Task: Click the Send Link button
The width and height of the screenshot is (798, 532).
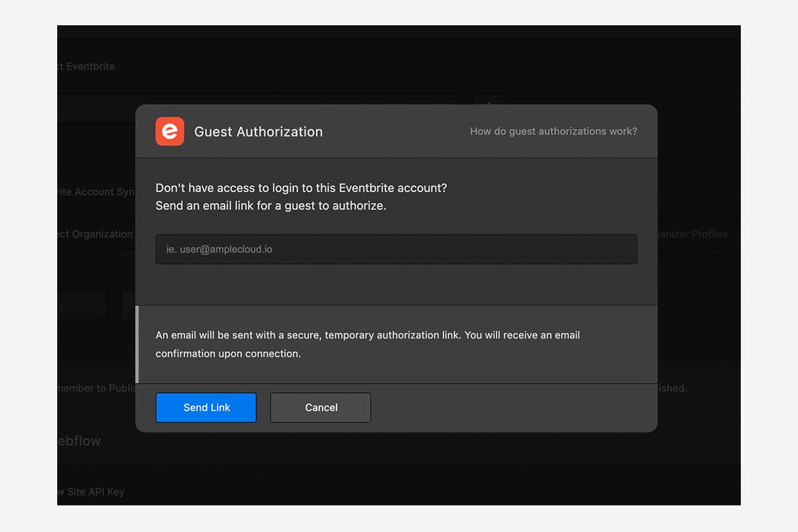Action: tap(206, 408)
